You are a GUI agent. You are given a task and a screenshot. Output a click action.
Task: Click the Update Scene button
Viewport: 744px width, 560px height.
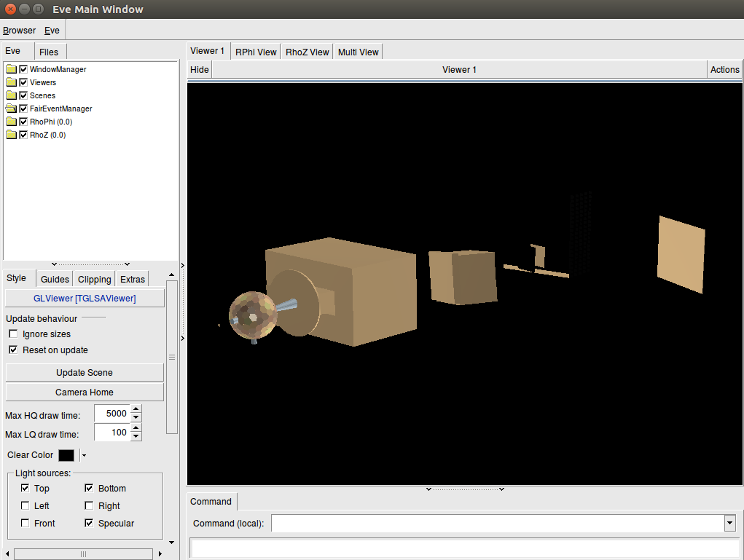tap(85, 373)
